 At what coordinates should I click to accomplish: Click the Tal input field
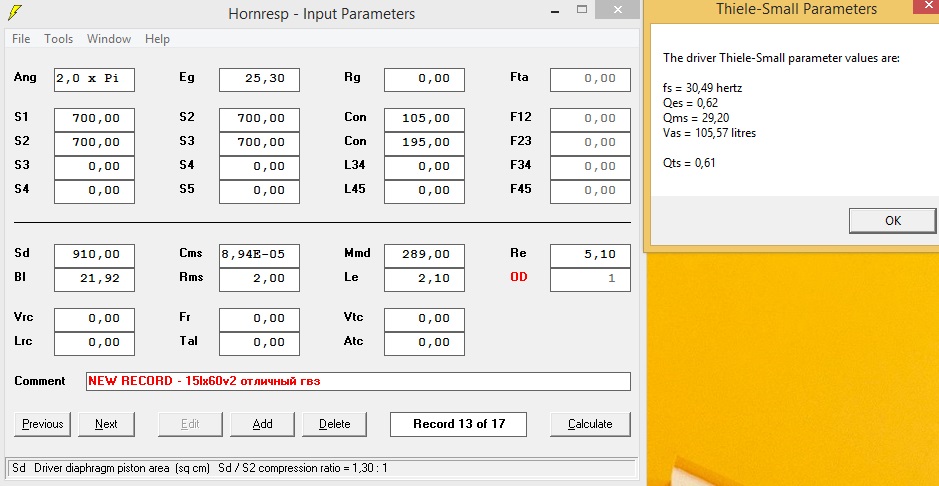[259, 344]
